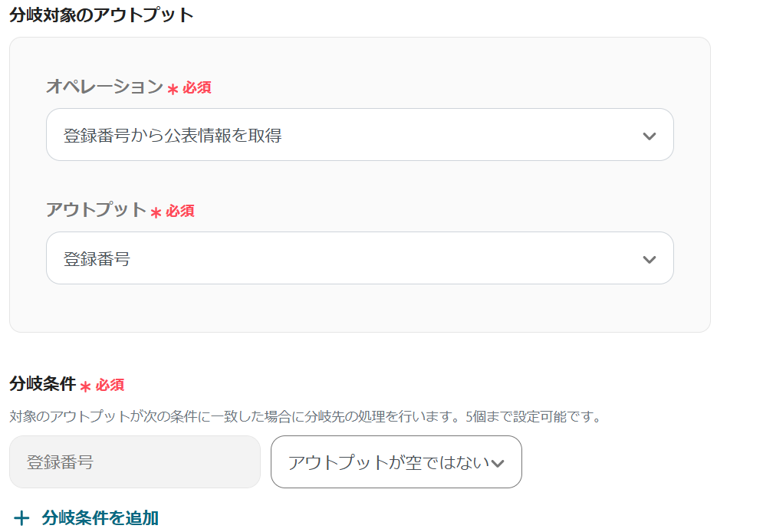Viewport: 763px width, 532px height.
Task: Click the chevron beside アウトプットが空ではない
Action: [498, 463]
